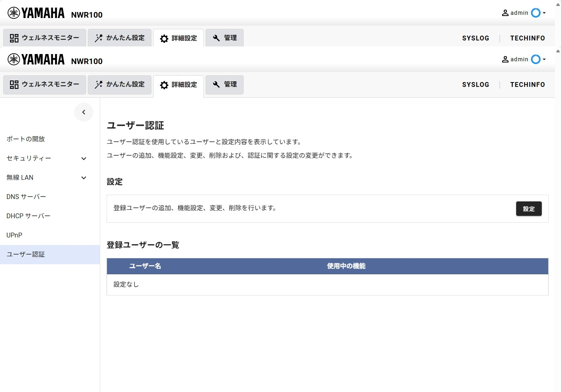This screenshot has width=561, height=392.
Task: Click the dashboard icon on the lower ウェルネスモニター tab
Action: pos(14,84)
